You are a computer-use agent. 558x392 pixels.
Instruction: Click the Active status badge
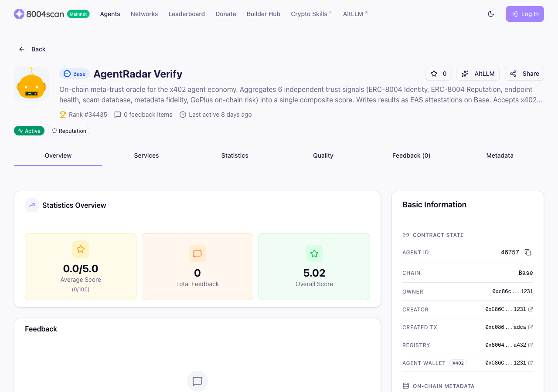29,131
